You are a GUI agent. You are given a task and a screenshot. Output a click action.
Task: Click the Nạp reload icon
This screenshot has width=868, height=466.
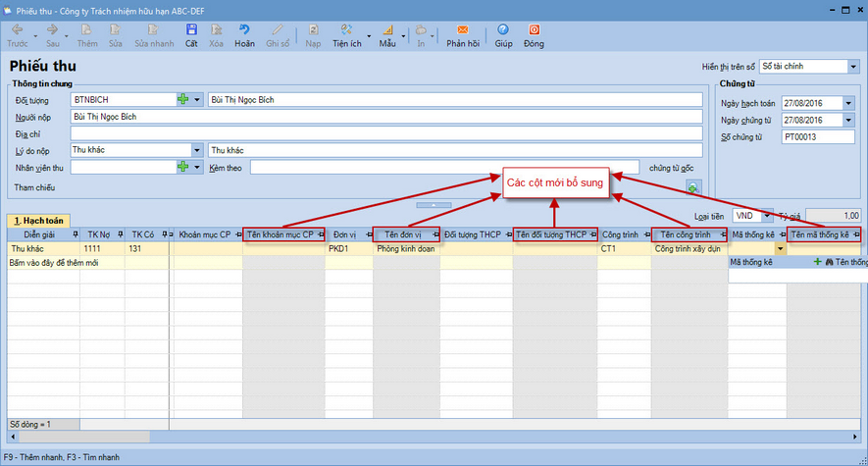[x=313, y=29]
